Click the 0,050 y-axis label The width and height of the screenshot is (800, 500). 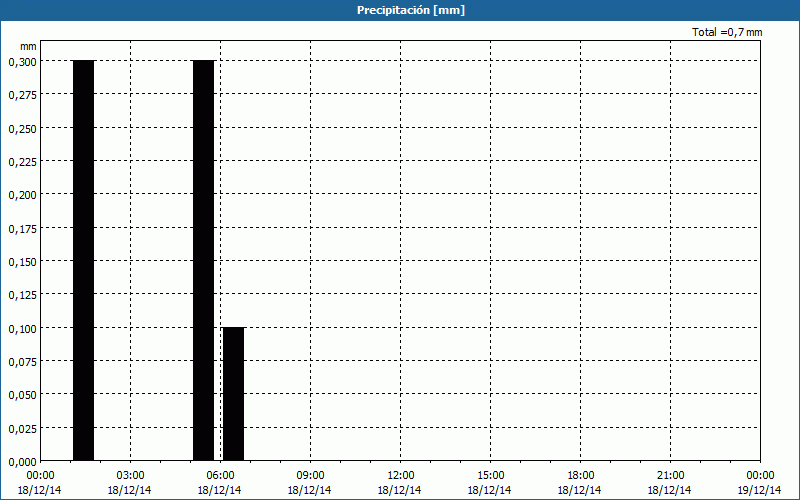tap(22, 395)
